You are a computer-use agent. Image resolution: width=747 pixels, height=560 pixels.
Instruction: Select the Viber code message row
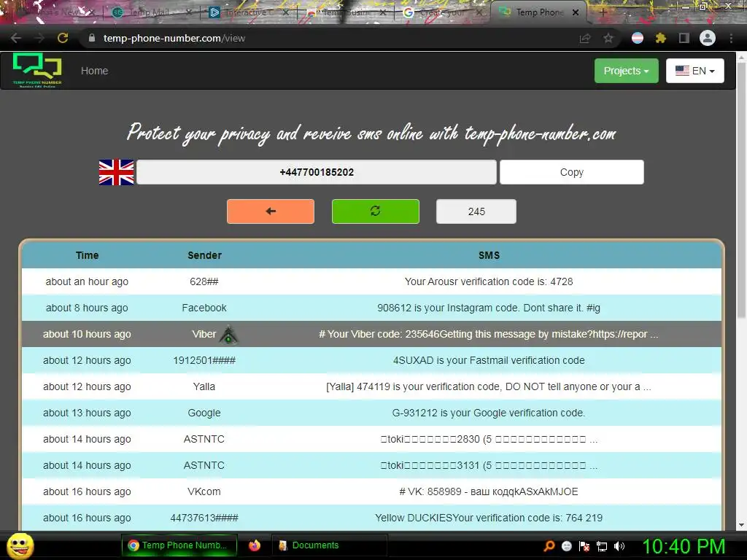pyautogui.click(x=371, y=334)
